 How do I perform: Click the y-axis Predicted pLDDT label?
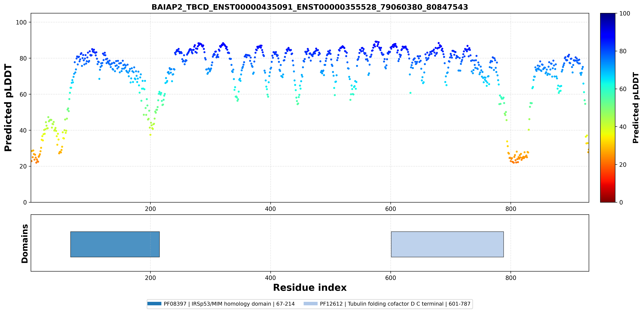coord(8,108)
